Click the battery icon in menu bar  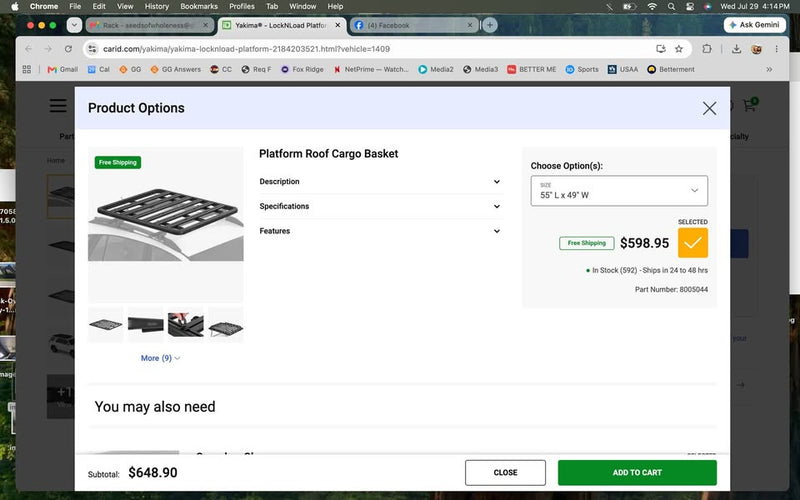(x=629, y=7)
